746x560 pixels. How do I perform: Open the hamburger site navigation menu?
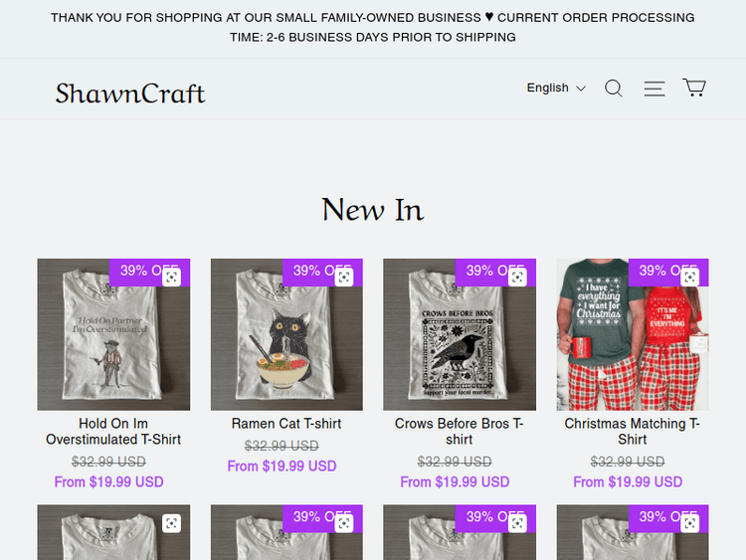(653, 89)
